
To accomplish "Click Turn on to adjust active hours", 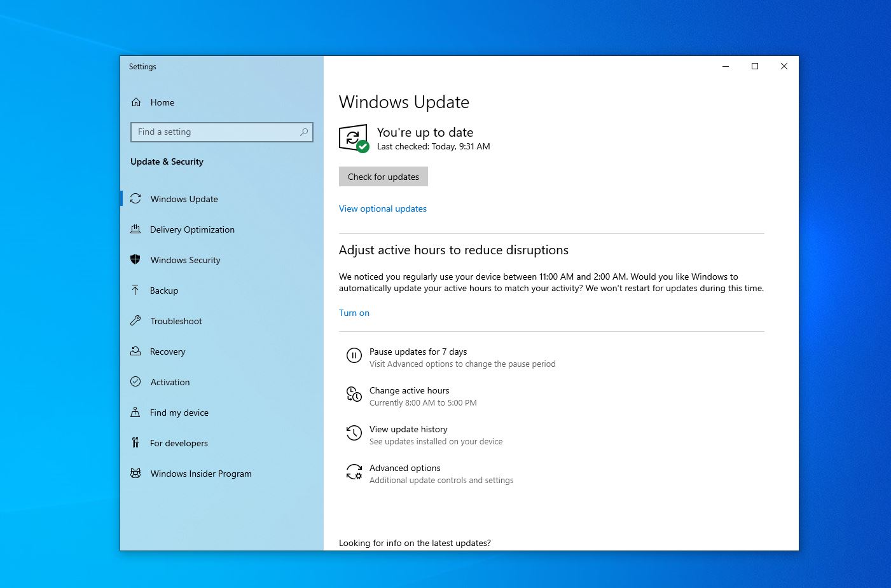I will [x=354, y=313].
